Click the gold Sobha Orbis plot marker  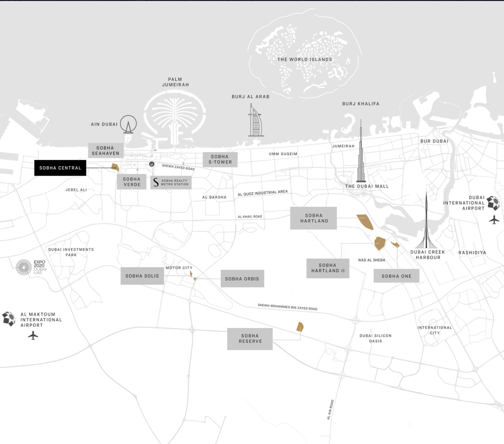coord(195,279)
